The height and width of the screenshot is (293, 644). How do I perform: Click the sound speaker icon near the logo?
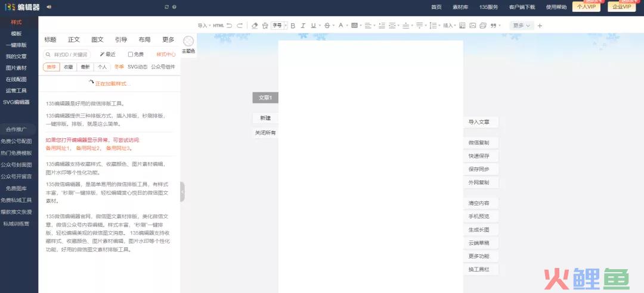(x=49, y=7)
